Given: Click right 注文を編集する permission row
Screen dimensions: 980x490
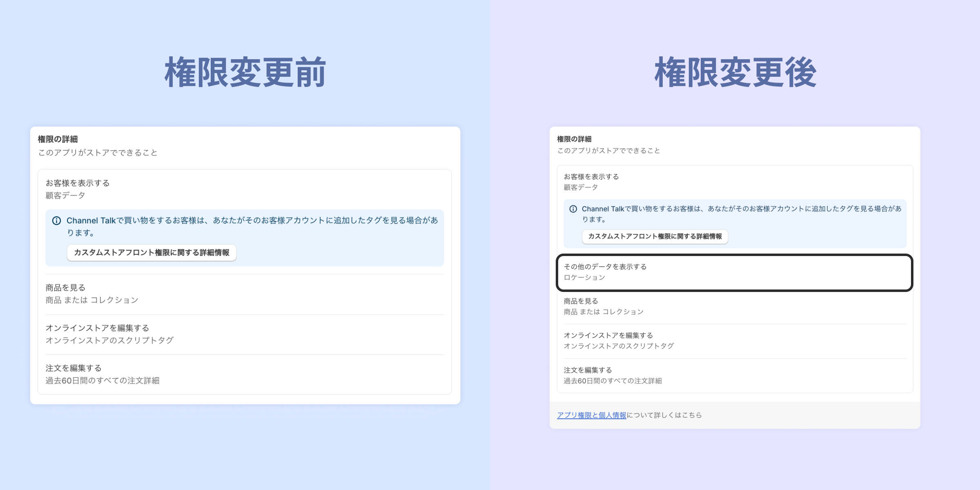Looking at the screenshot, I should coord(588,370).
